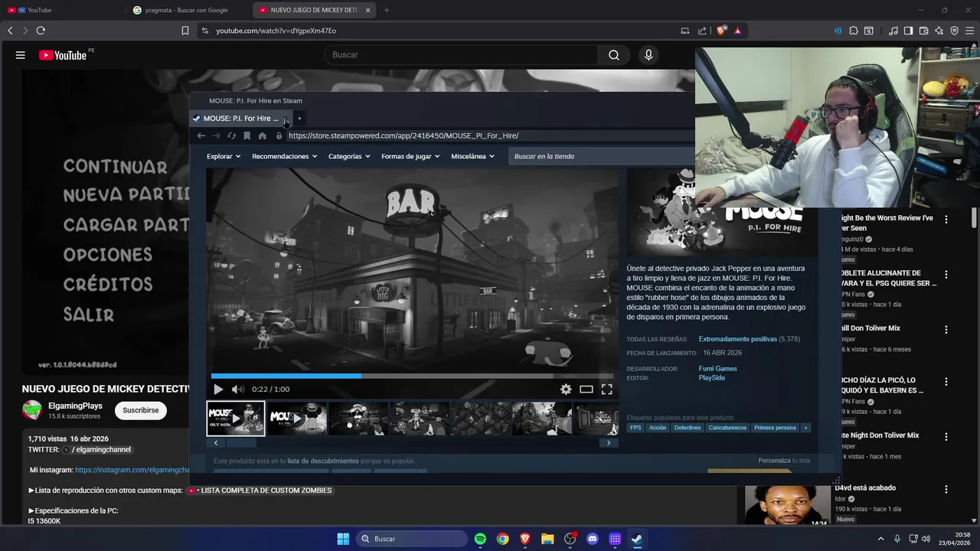980x551 pixels.
Task: Open the browser extensions puzzle icon
Action: coord(853,31)
